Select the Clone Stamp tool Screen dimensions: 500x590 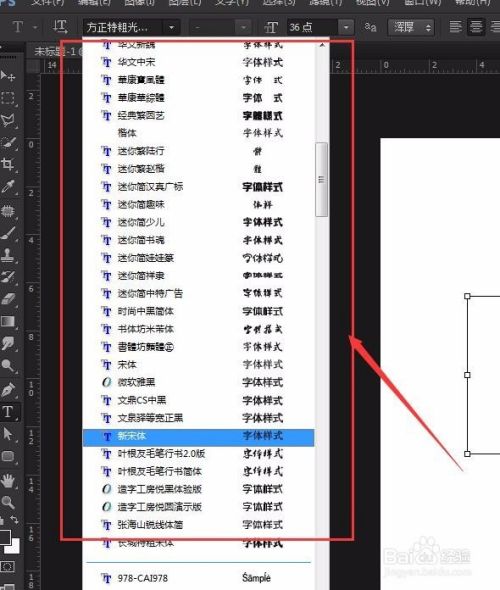tap(8, 255)
